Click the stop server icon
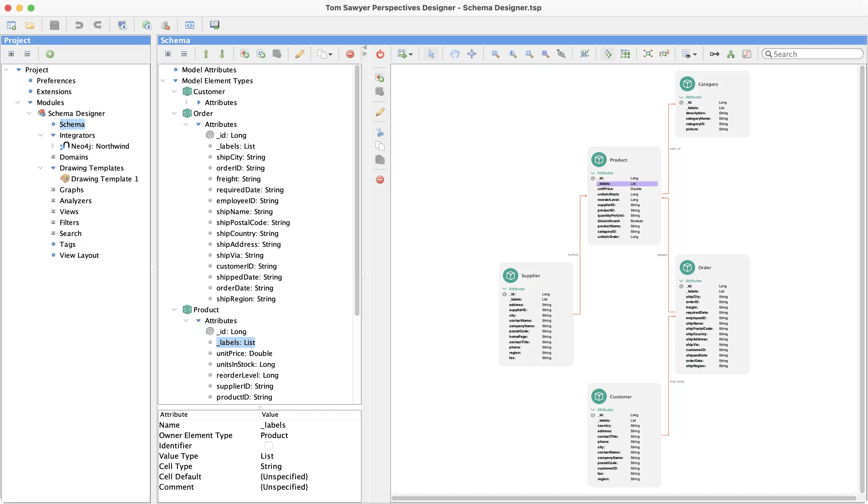The width and height of the screenshot is (868, 504). [x=166, y=25]
